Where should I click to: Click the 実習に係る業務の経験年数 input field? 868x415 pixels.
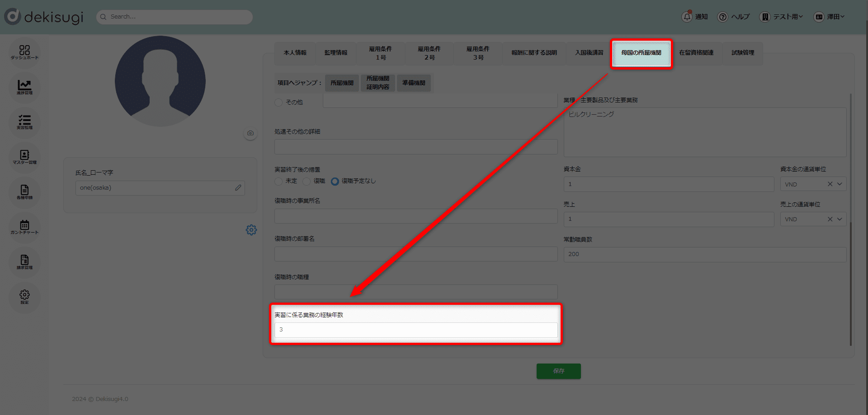pos(415,330)
